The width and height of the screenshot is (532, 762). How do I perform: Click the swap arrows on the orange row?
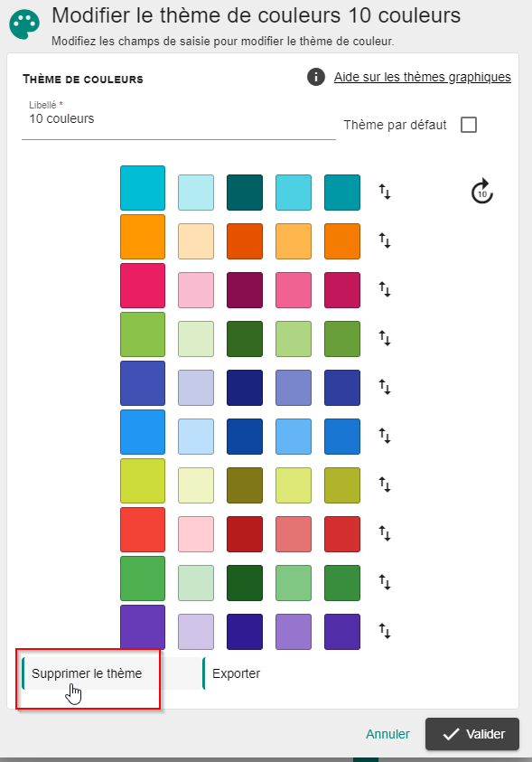coord(385,240)
